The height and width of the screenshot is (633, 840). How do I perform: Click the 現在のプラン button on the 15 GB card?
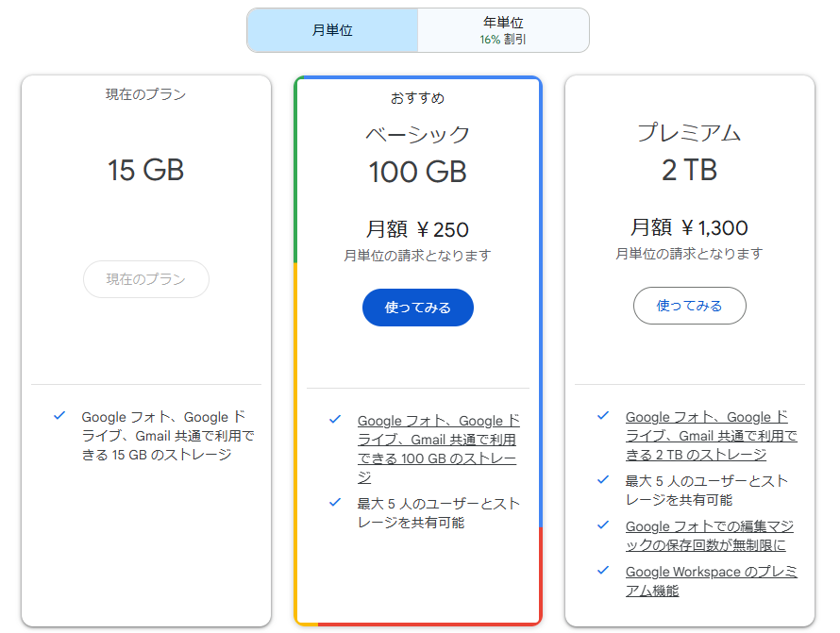point(145,279)
